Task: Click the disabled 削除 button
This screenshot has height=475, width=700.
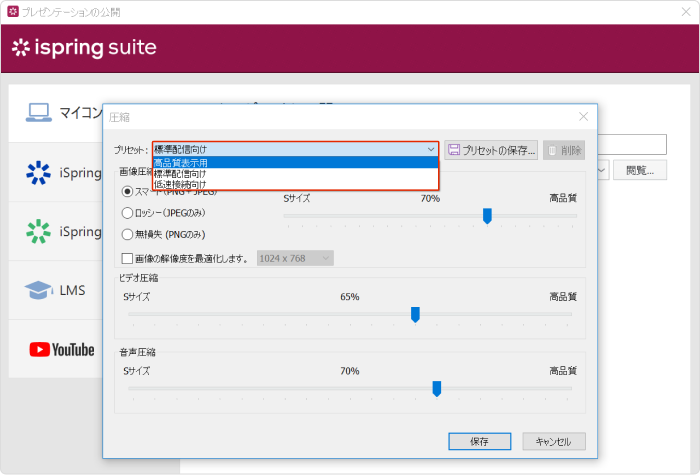Action: [x=564, y=150]
